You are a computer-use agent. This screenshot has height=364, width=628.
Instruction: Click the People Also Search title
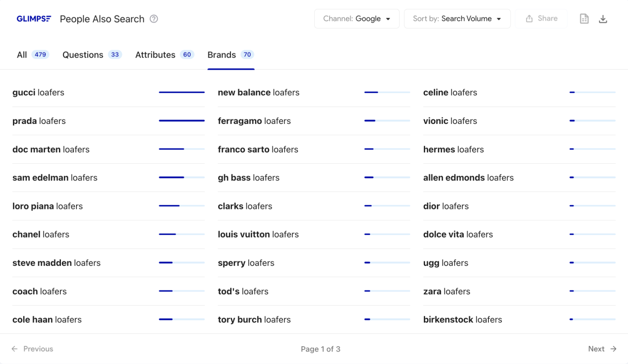[x=102, y=19]
